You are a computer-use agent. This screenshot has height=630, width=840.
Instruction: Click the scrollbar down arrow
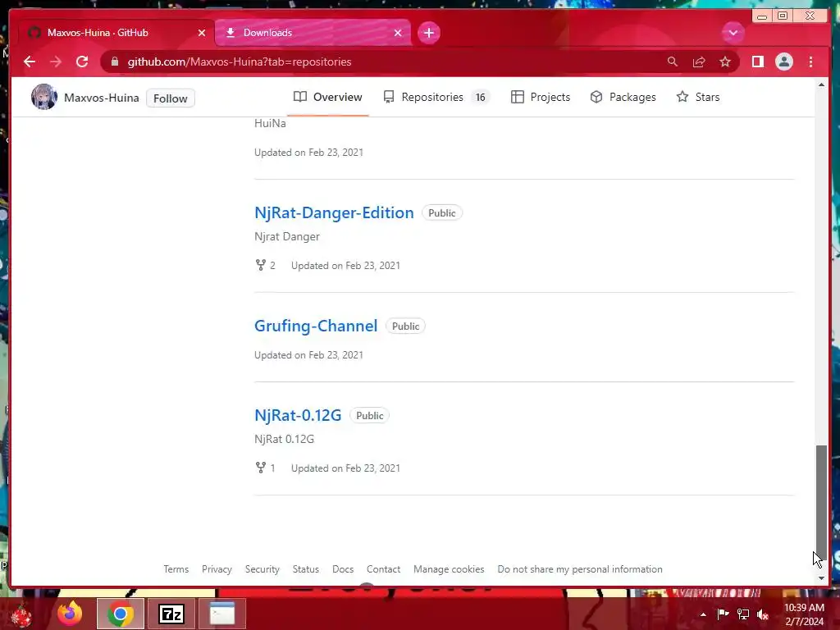(x=821, y=578)
